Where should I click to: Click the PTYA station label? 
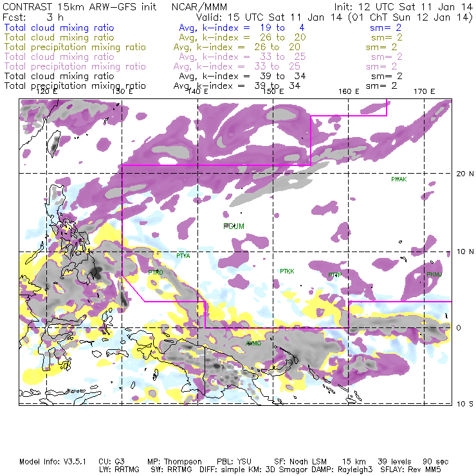click(183, 256)
